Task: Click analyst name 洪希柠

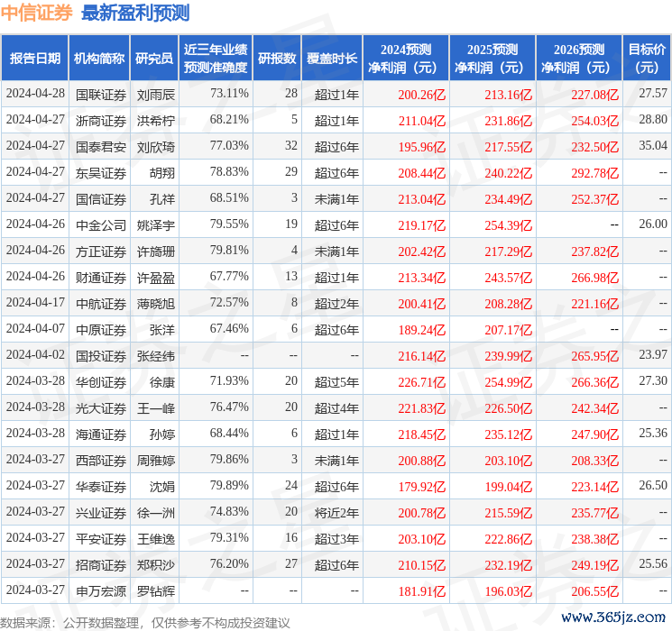Action: click(155, 121)
